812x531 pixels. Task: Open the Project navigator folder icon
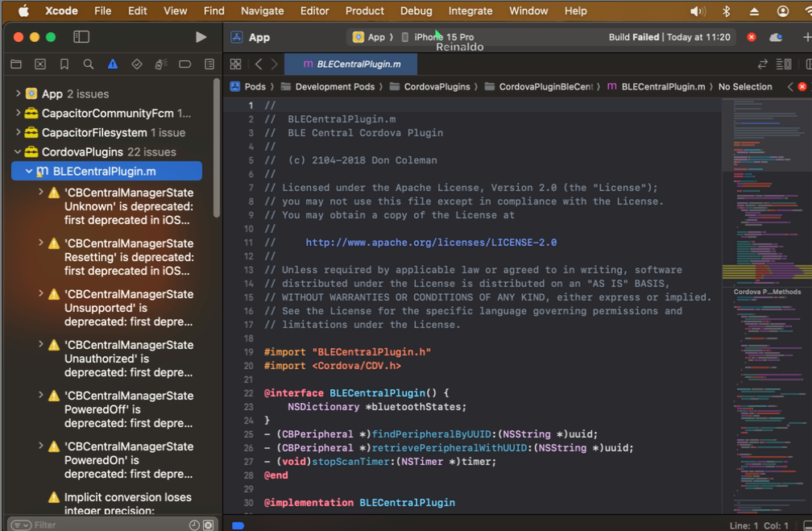(x=16, y=64)
